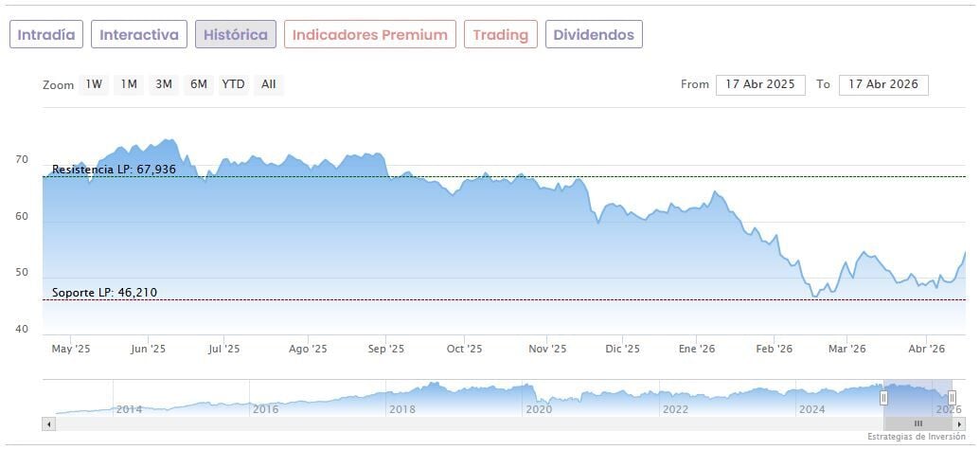Open the Indicadores Premium tab
This screenshot has height=450, width=980.
369,35
